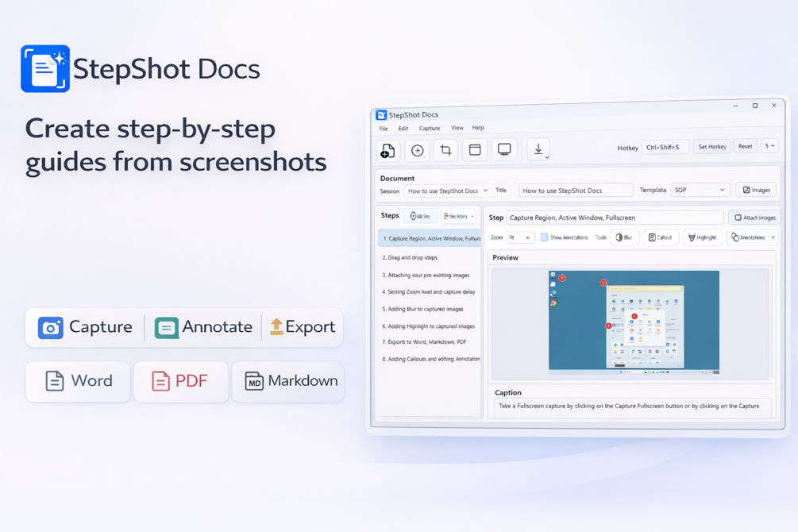Viewport: 798px width, 532px height.
Task: Open the capture delay 5 dropdown
Action: pos(769,146)
